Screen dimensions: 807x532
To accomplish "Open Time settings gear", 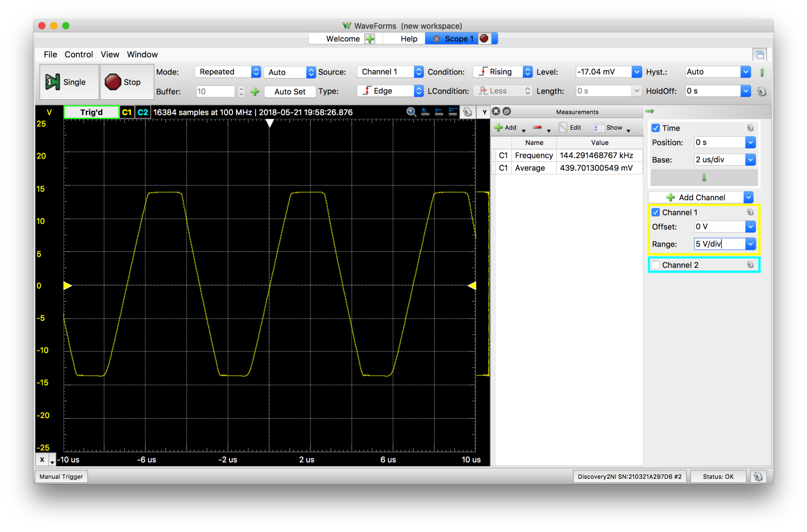I will (x=750, y=128).
